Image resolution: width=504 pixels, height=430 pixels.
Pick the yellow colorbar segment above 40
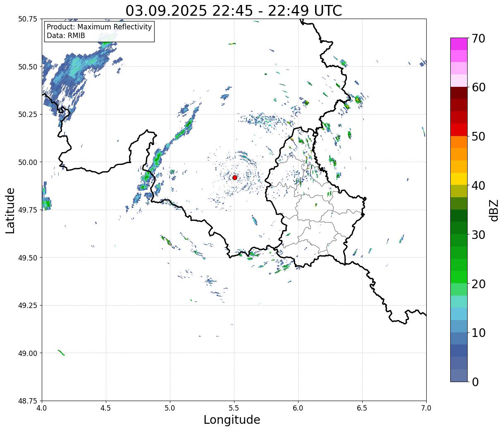[459, 179]
